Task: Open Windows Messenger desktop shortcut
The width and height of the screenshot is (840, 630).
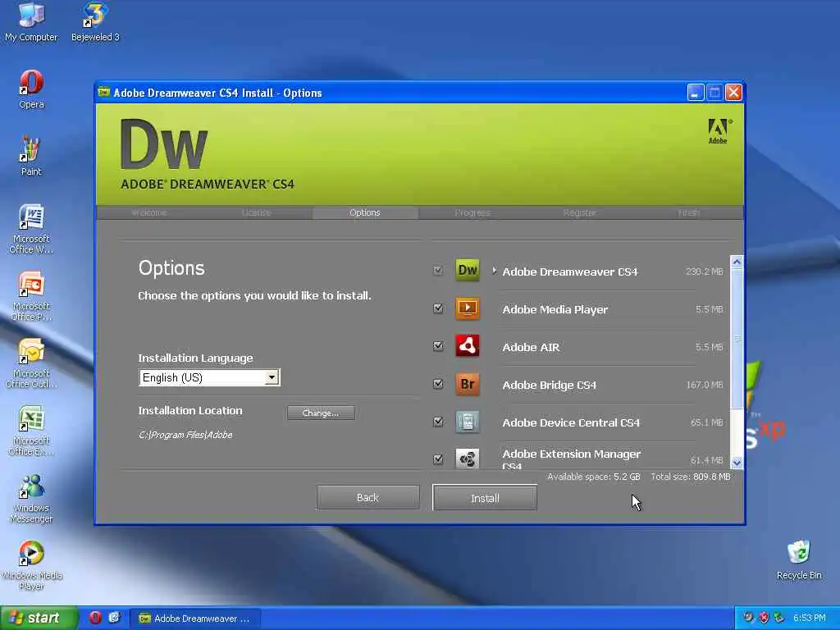Action: (31, 498)
